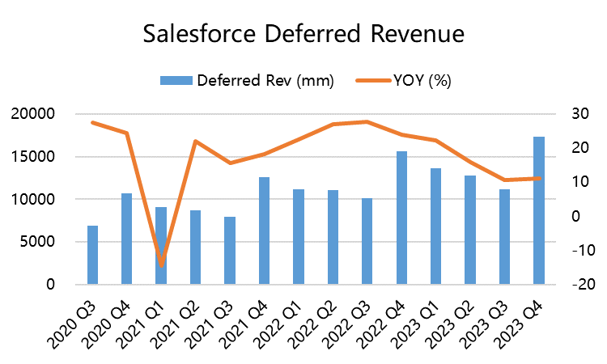Image resolution: width=607 pixels, height=364 pixels.
Task: Click the -20 right axis label
Action: [x=583, y=284]
